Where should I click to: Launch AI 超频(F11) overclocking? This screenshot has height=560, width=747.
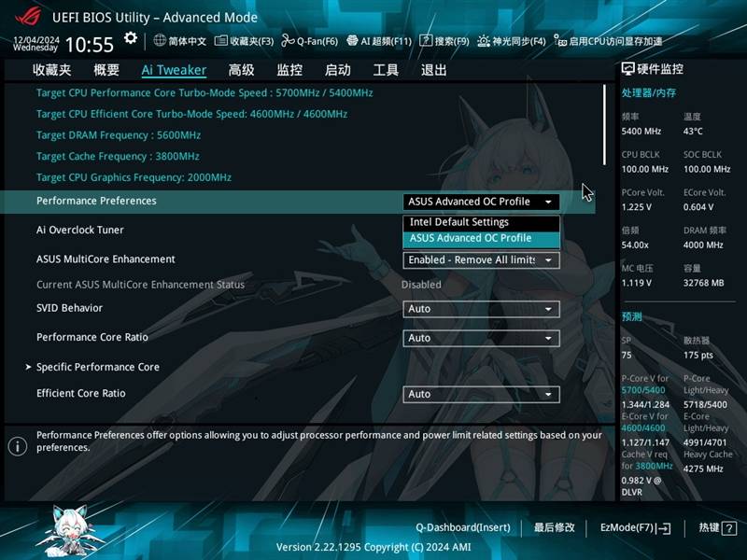pyautogui.click(x=353, y=41)
